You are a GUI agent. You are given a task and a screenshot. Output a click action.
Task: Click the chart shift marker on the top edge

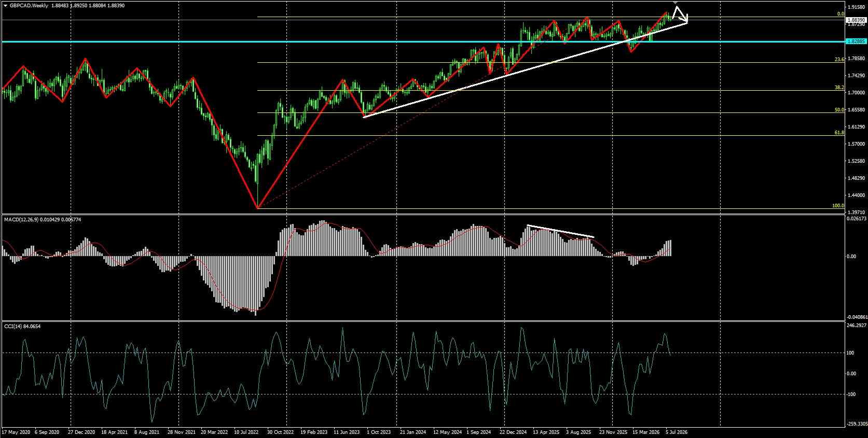676,4
